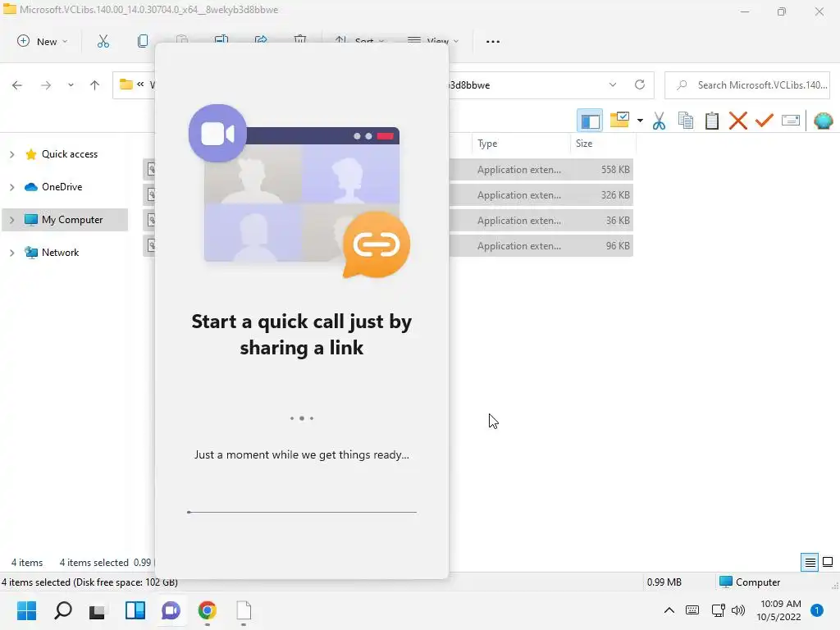Click the scissors icon in the secondary toolbar

click(x=659, y=121)
